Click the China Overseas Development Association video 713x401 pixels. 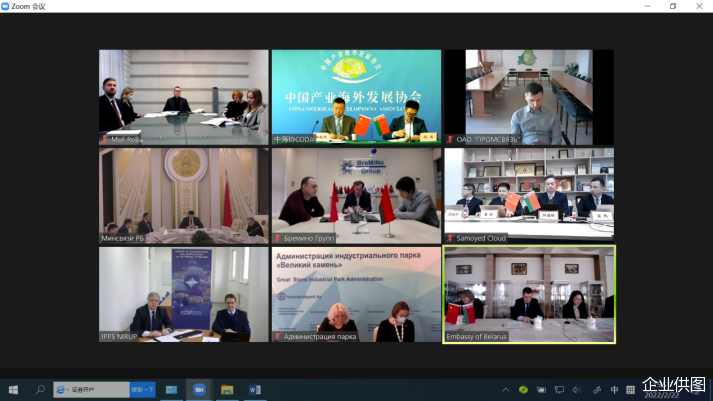pos(356,97)
